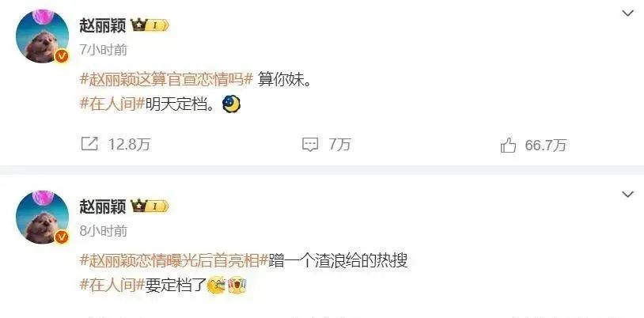View avatar of the second post
This screenshot has height=318, width=644.
pos(42,217)
